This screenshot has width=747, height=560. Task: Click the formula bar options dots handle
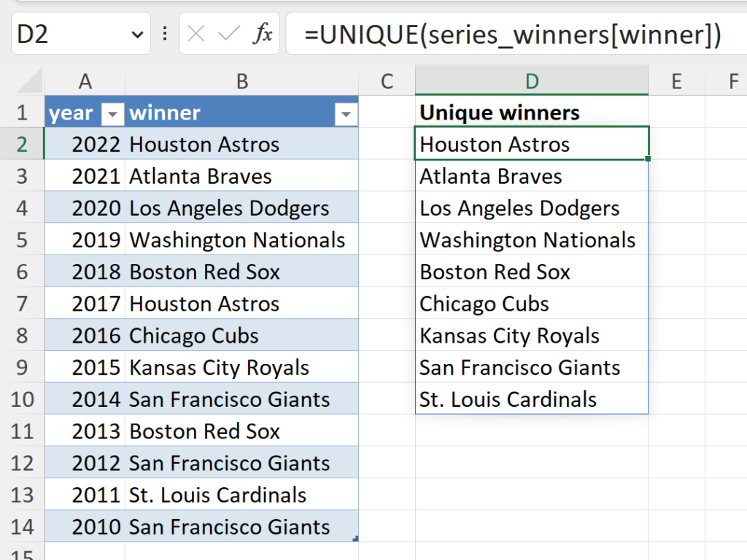tap(165, 34)
